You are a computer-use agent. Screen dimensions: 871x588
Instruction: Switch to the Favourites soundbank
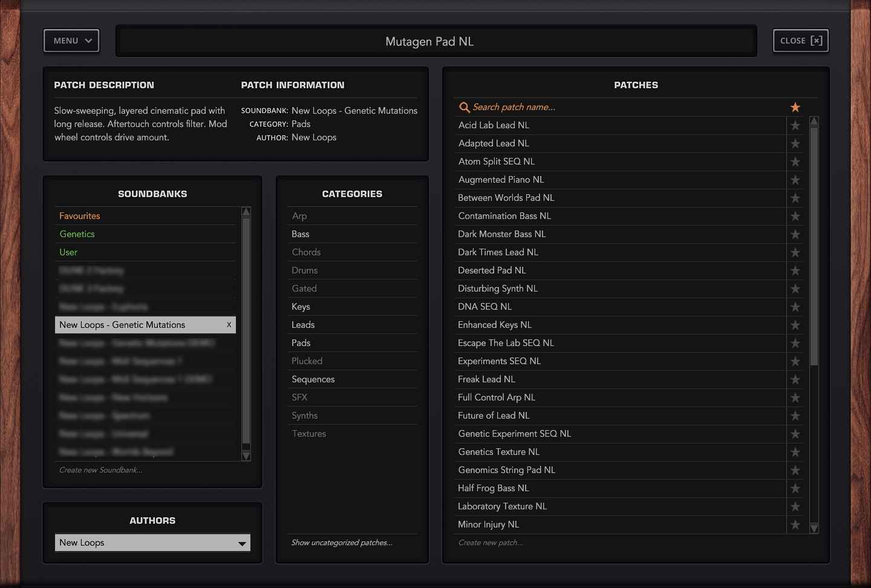79,215
